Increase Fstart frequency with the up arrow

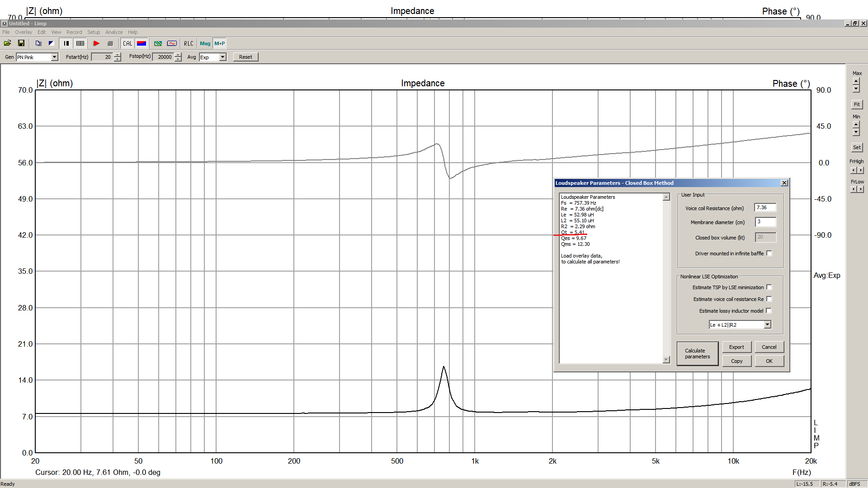tap(118, 55)
